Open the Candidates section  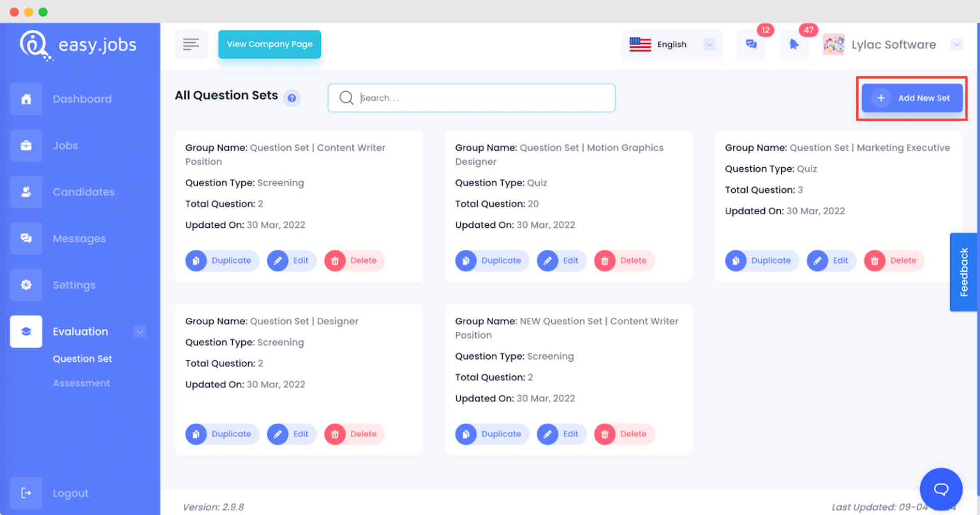click(x=26, y=191)
